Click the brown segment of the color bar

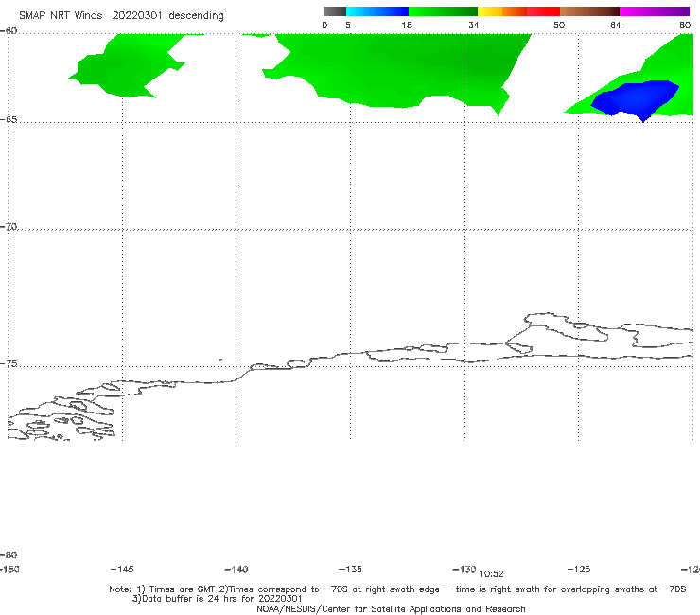pos(589,11)
